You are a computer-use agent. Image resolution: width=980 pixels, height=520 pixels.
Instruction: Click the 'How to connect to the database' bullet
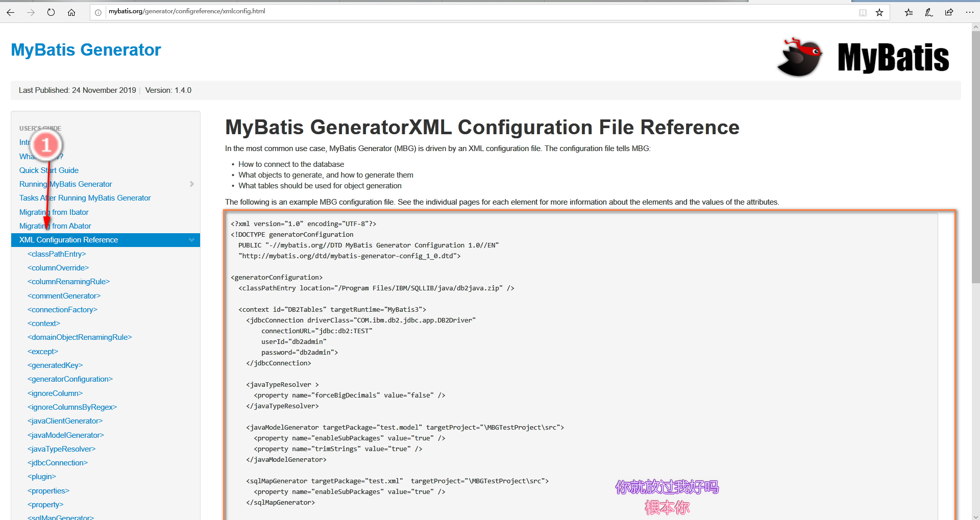point(291,164)
